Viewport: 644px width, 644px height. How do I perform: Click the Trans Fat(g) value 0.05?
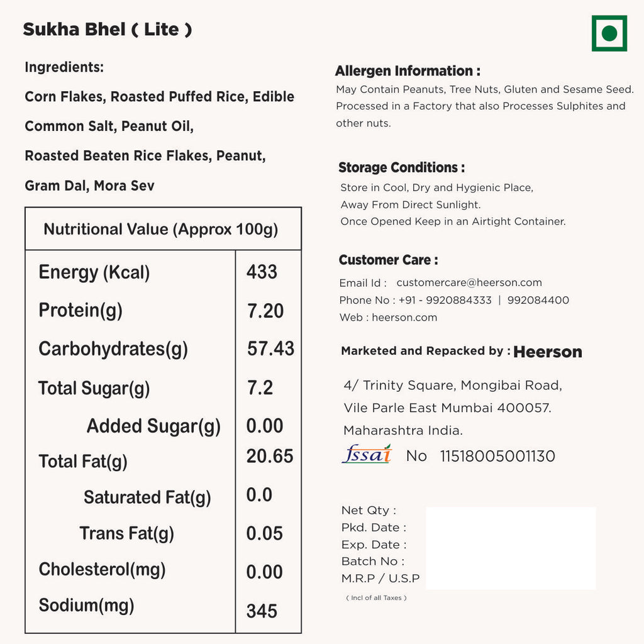coord(264,533)
